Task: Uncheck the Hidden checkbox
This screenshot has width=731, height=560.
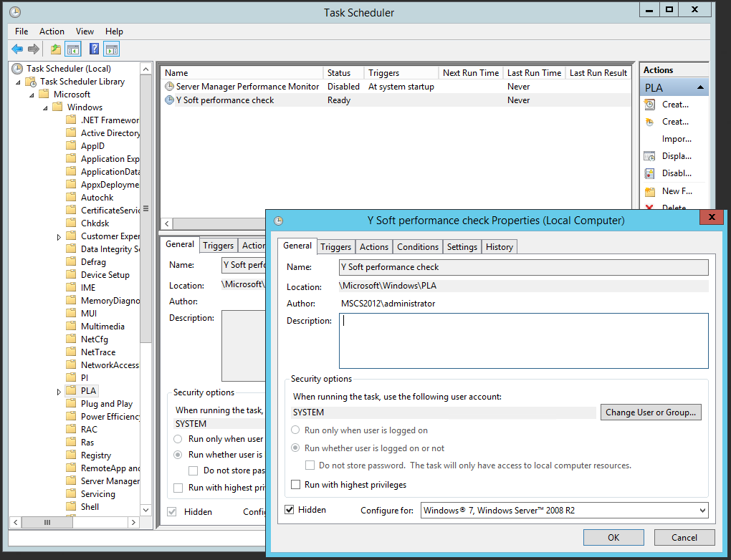Action: pos(290,509)
